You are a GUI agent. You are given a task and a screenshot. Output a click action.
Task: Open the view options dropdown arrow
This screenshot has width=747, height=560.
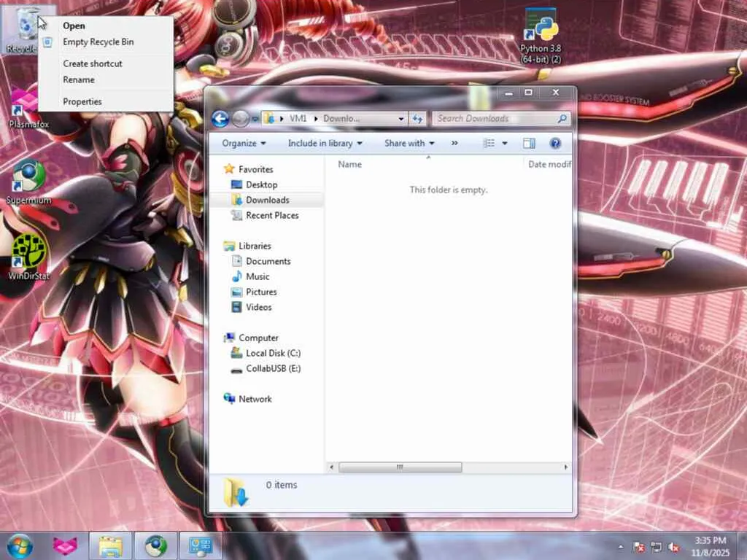pos(505,144)
